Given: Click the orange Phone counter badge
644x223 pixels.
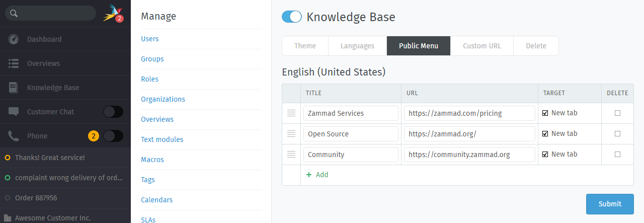Looking at the screenshot, I should [x=93, y=136].
